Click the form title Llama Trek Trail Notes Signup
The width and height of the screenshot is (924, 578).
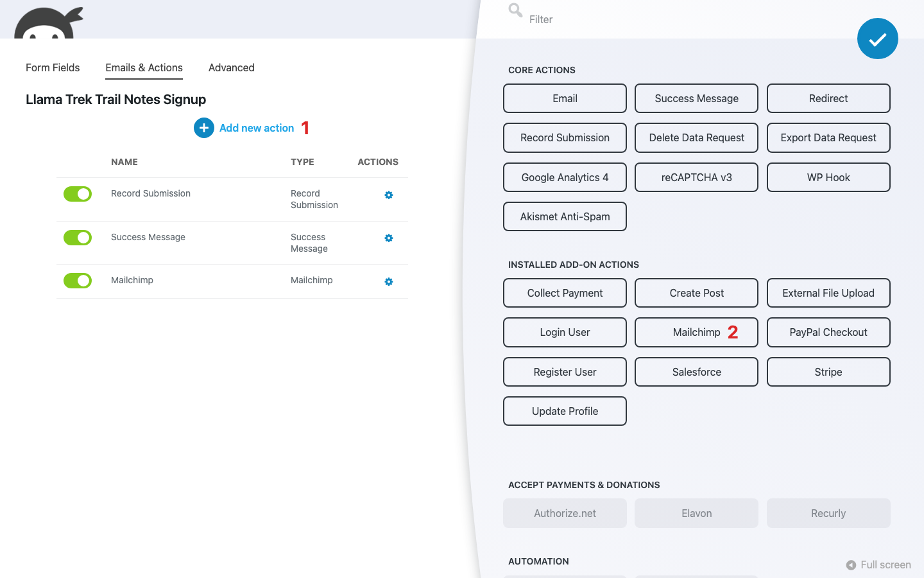pyautogui.click(x=116, y=100)
